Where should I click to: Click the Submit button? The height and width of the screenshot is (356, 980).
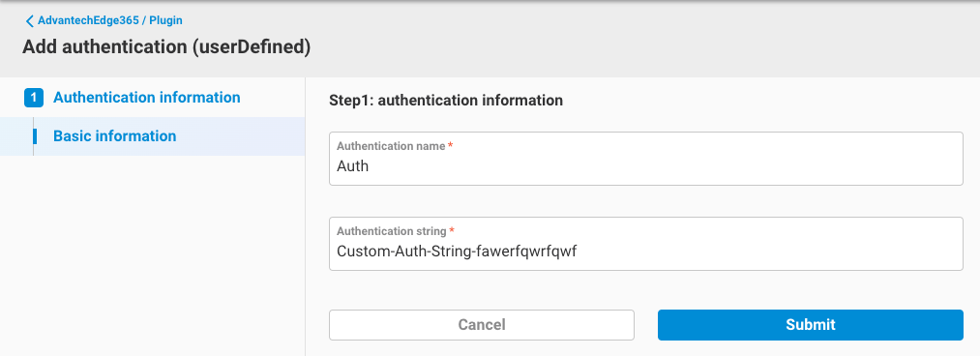pos(810,325)
